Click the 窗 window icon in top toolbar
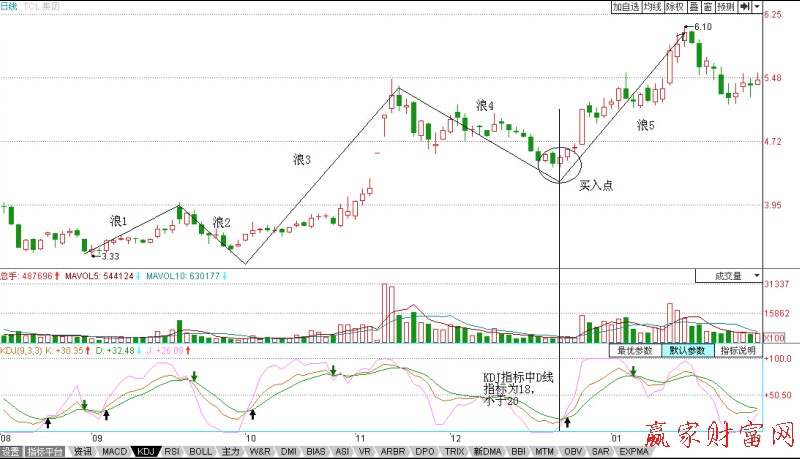The width and height of the screenshot is (800, 459). point(707,7)
